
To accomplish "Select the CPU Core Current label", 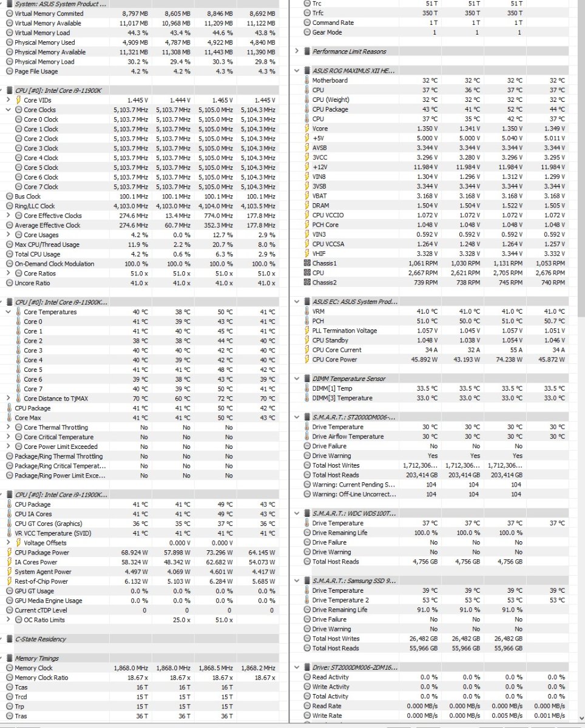I will (337, 350).
